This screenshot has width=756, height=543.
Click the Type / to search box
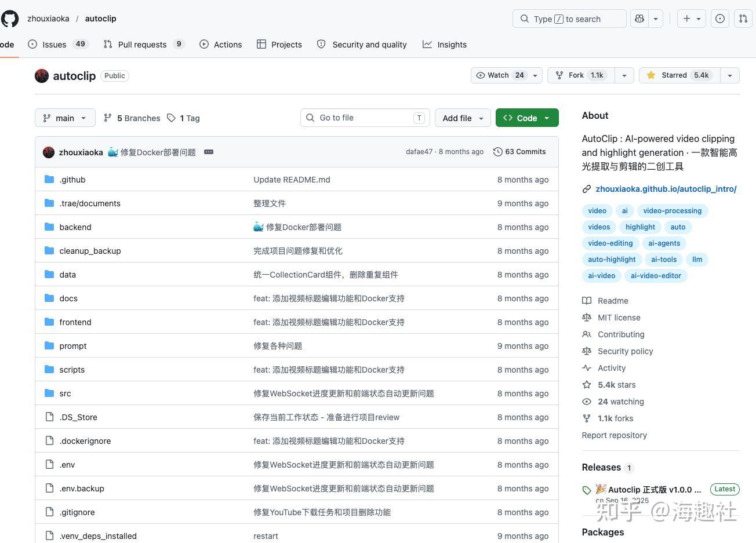[x=569, y=19]
